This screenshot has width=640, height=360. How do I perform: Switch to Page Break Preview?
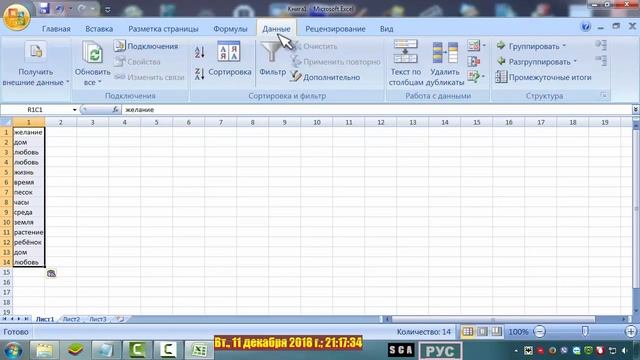coord(496,332)
